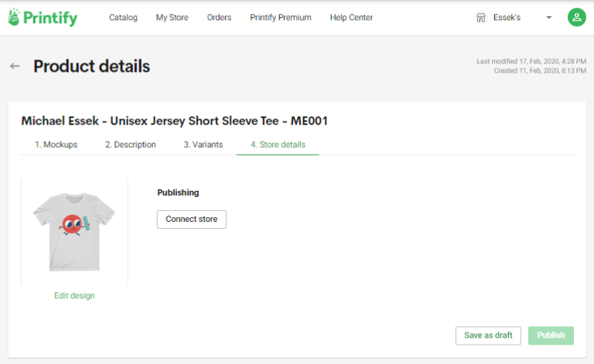Image resolution: width=594 pixels, height=364 pixels.
Task: Open the Catalog menu item
Action: [x=123, y=18]
